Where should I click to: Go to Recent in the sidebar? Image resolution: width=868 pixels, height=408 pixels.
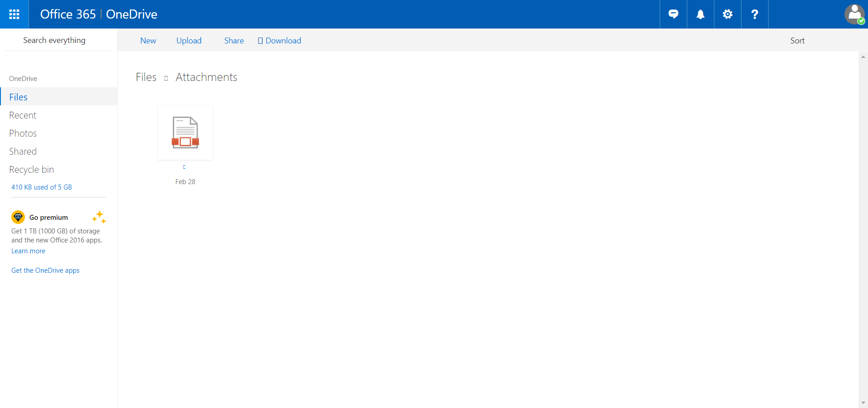point(23,115)
